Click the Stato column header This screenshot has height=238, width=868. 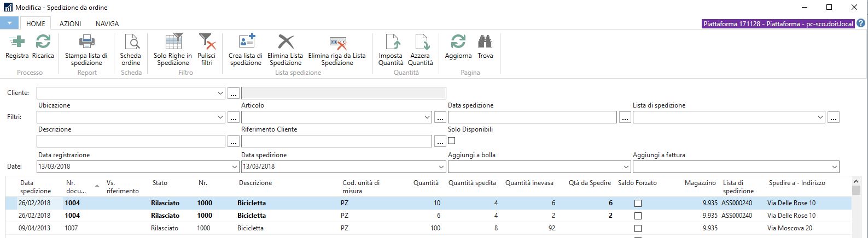pos(160,183)
